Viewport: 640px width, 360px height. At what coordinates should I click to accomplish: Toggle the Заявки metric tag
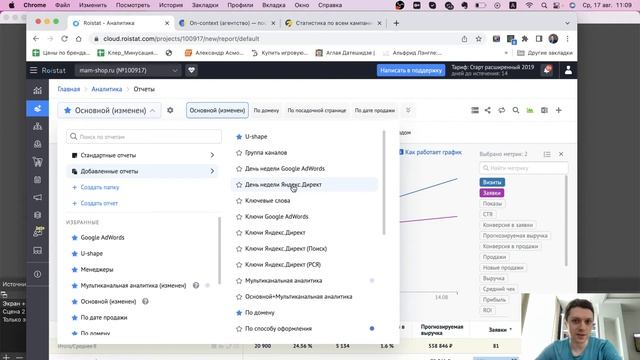click(x=491, y=193)
